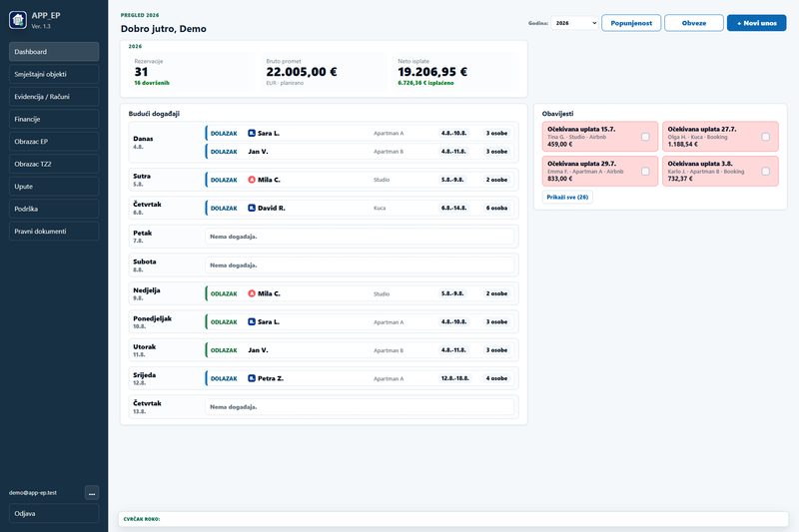Open the Godina year dropdown

coord(574,23)
